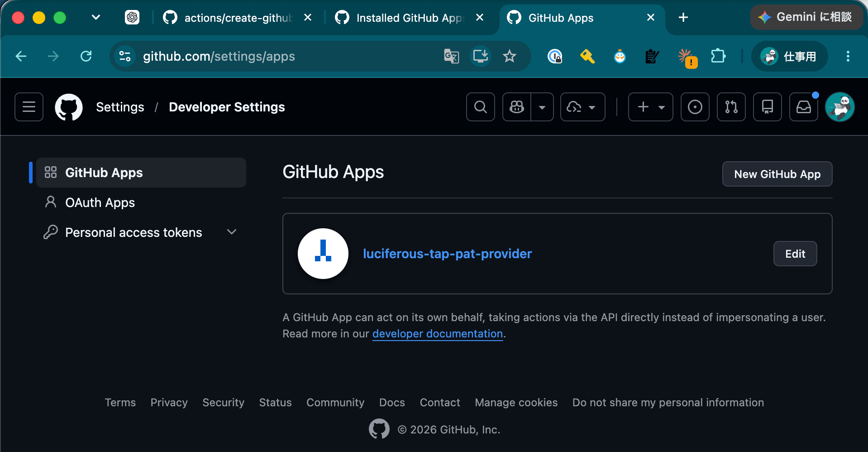The width and height of the screenshot is (868, 452).
Task: Close the actions/create-github tab
Action: tap(308, 17)
